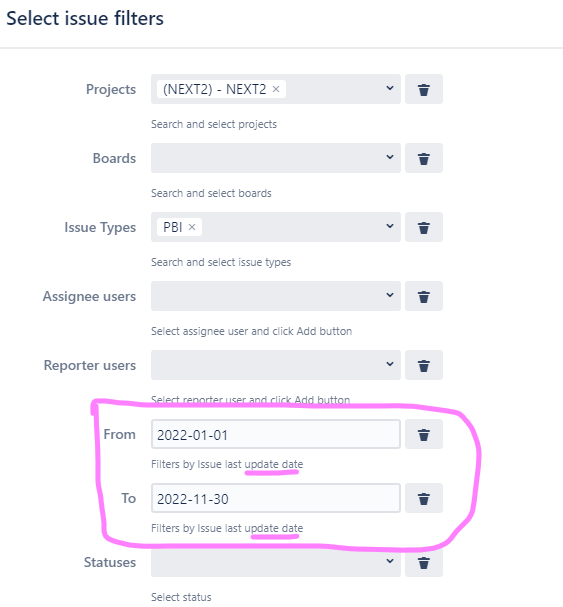
Task: Open the Reporter users dropdown
Action: tap(276, 365)
